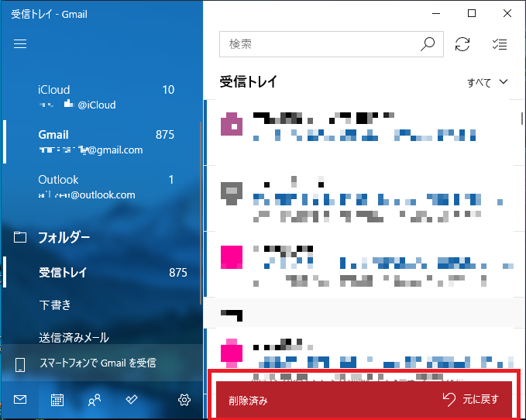This screenshot has height=420, width=526.
Task: Click the 削除済み notification text
Action: (x=248, y=401)
